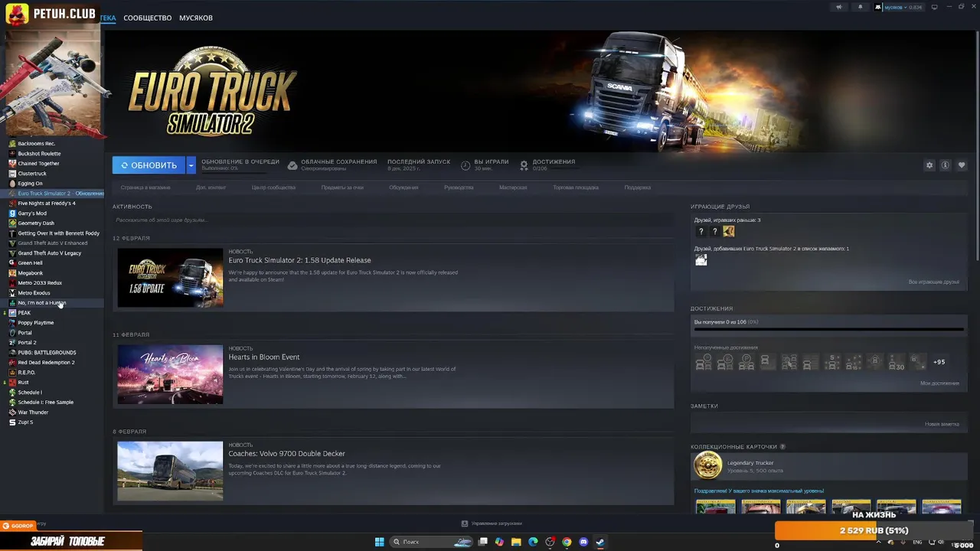Image resolution: width=980 pixels, height=551 pixels.
Task: Launch Copilot from the taskbar
Action: tap(499, 542)
